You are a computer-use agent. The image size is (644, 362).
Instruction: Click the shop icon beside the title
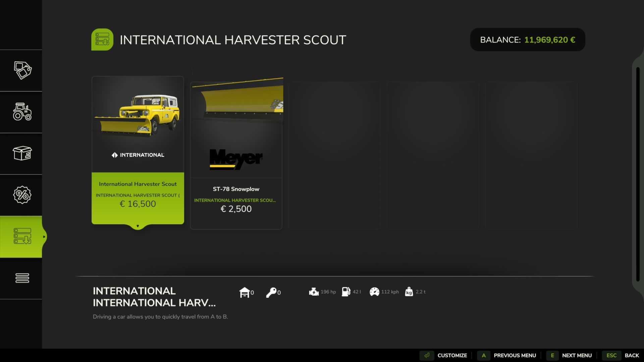click(x=103, y=39)
